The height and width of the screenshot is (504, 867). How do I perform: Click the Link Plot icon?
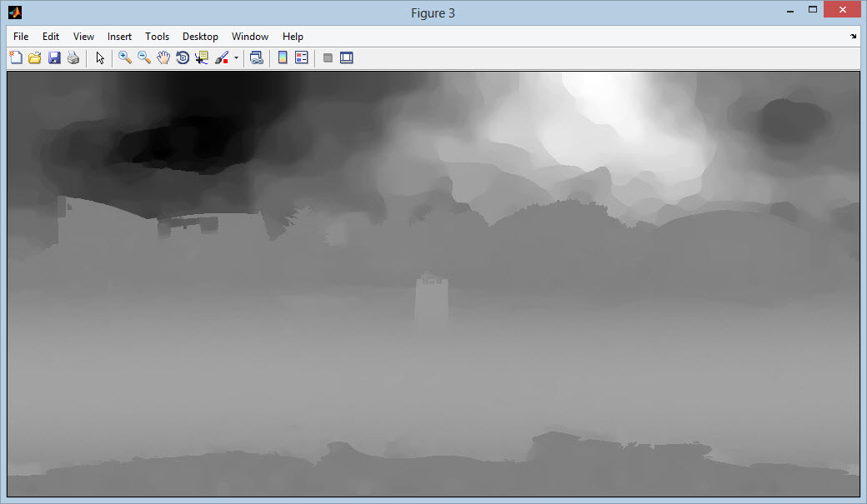[x=257, y=57]
